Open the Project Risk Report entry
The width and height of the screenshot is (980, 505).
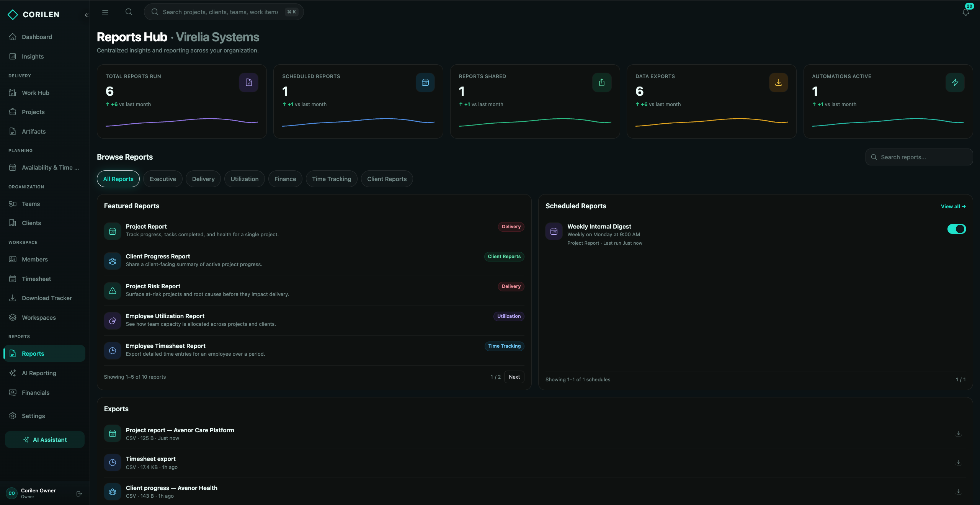click(x=314, y=291)
